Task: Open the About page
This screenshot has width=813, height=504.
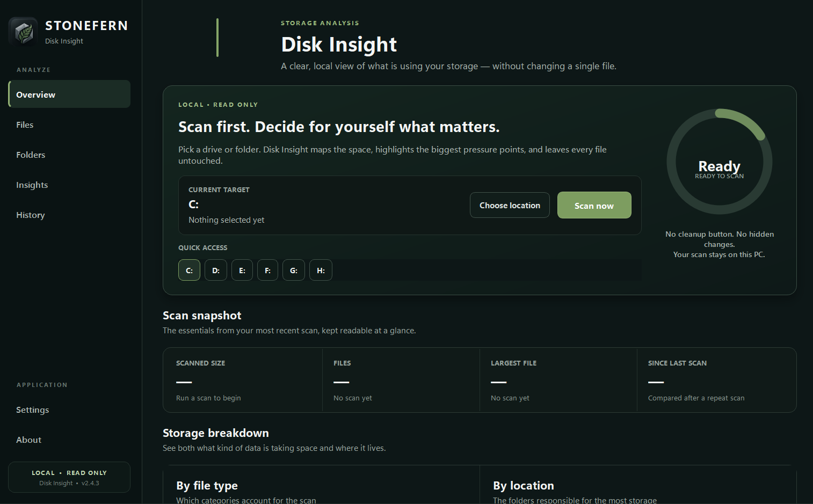Action: tap(69, 440)
